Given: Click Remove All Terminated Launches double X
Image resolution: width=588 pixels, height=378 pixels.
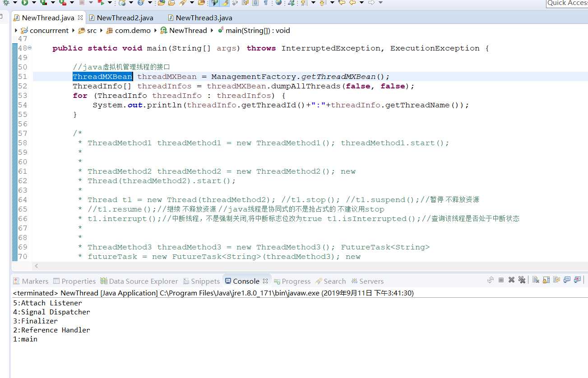Looking at the screenshot, I should tap(522, 280).
